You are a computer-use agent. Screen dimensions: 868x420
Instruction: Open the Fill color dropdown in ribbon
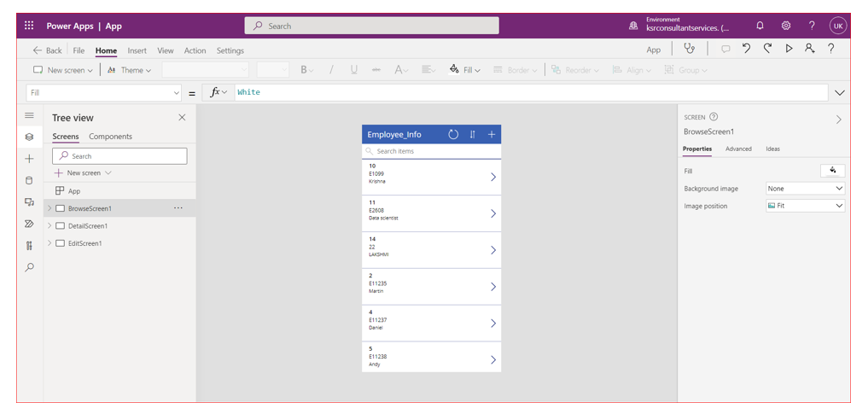[465, 70]
